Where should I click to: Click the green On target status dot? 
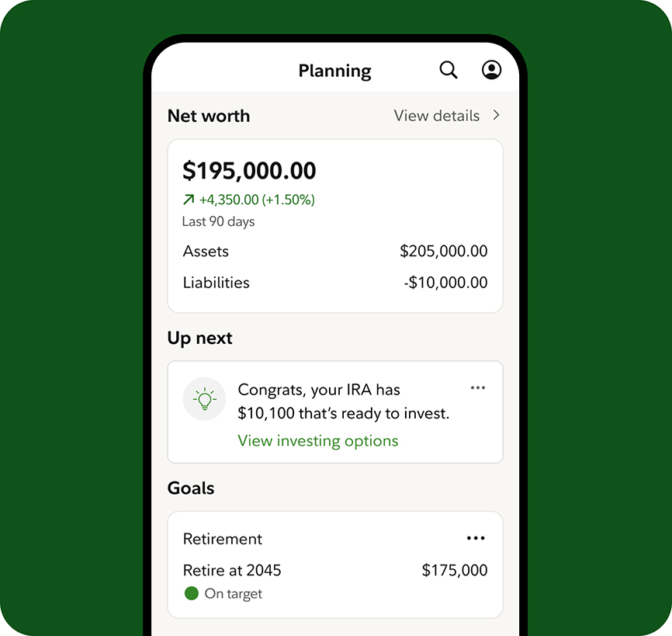point(192,594)
